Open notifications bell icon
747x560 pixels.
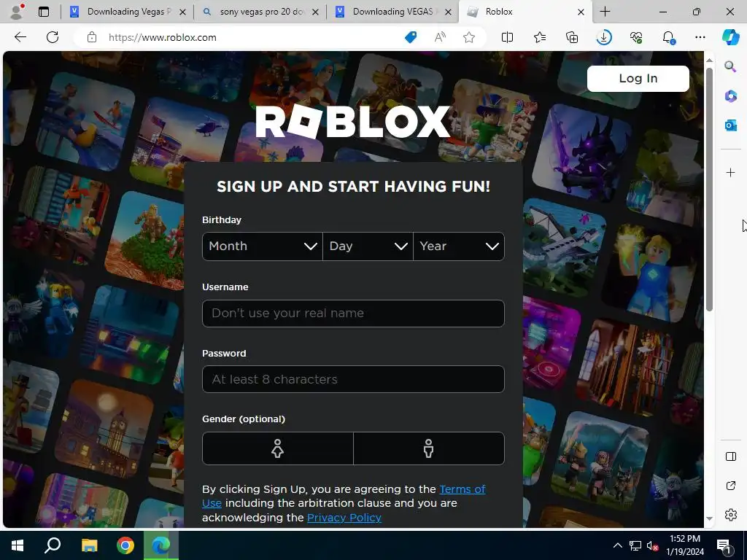pos(668,37)
